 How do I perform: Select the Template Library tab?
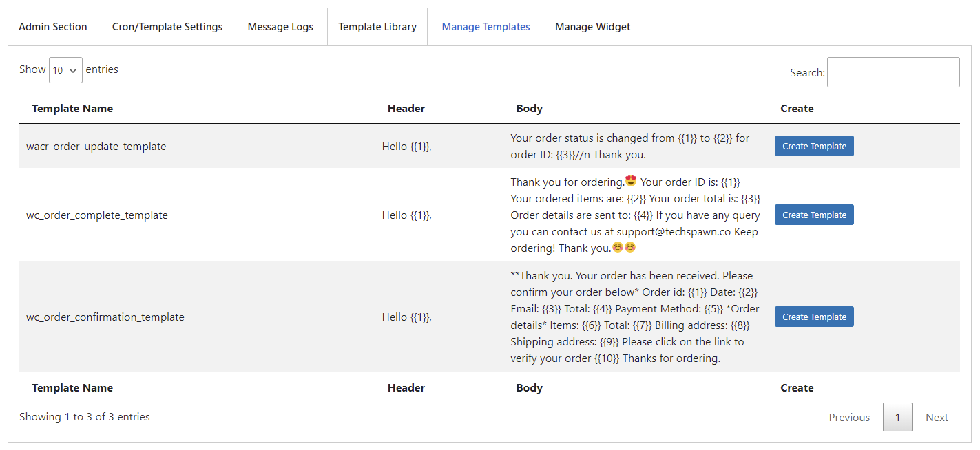[377, 26]
